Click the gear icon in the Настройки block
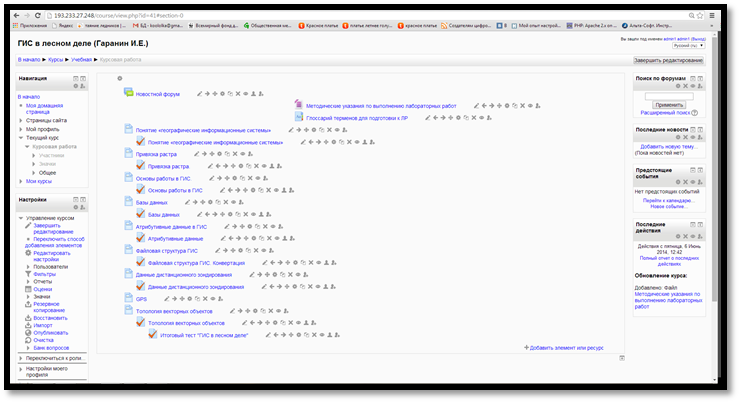Viewport: 740px width, 403px height. click(76, 208)
